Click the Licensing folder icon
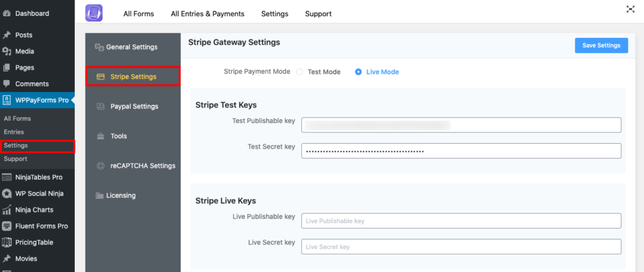The height and width of the screenshot is (272, 644). point(100,195)
